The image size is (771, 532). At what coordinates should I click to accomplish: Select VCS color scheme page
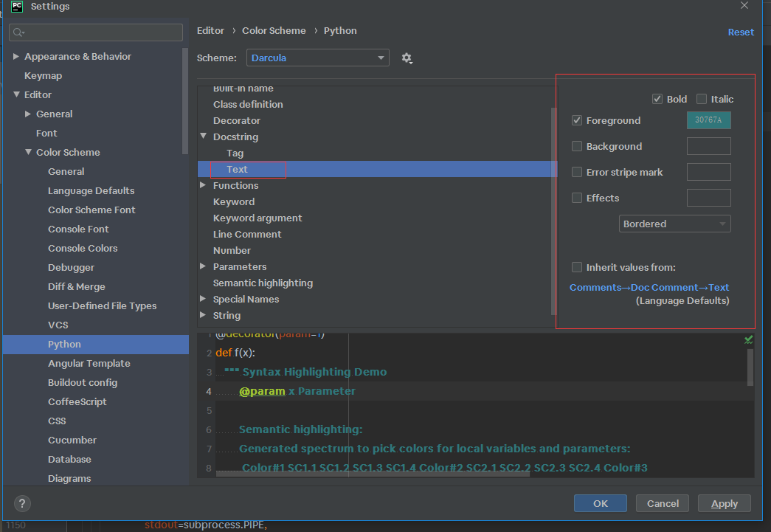click(58, 325)
